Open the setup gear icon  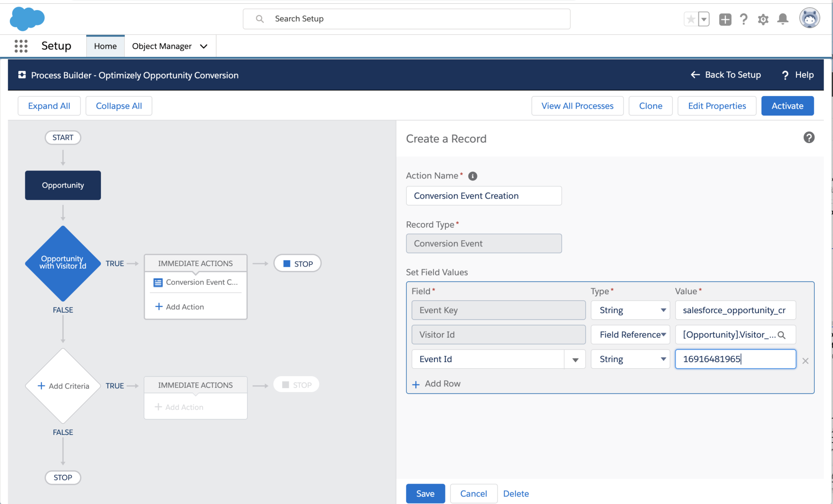pos(763,19)
